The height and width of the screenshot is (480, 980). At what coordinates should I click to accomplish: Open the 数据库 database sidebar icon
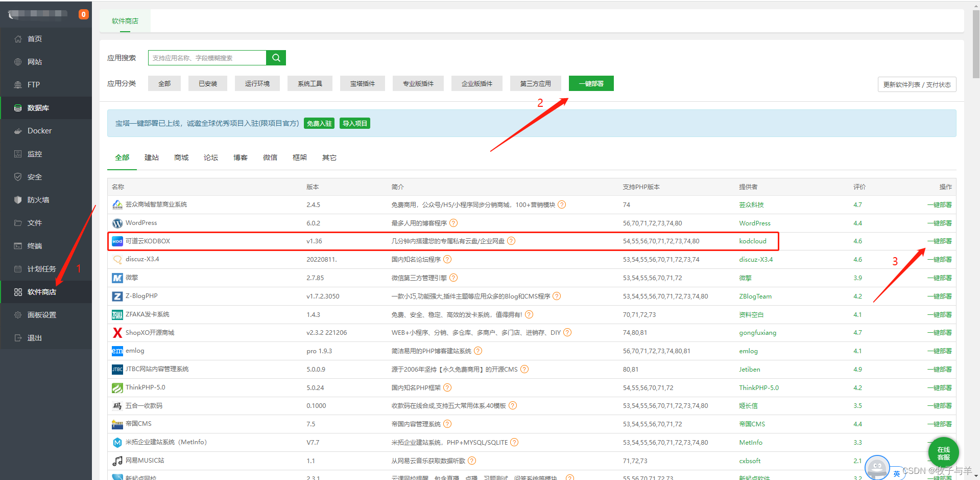point(18,108)
